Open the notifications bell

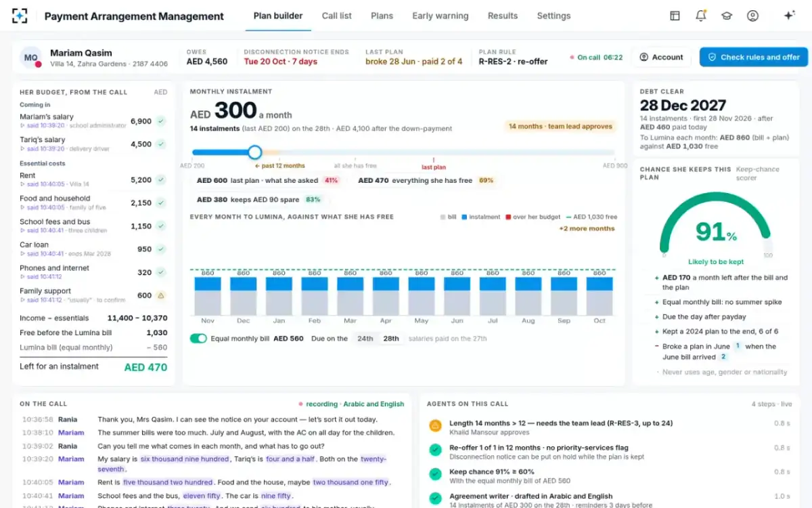point(701,16)
